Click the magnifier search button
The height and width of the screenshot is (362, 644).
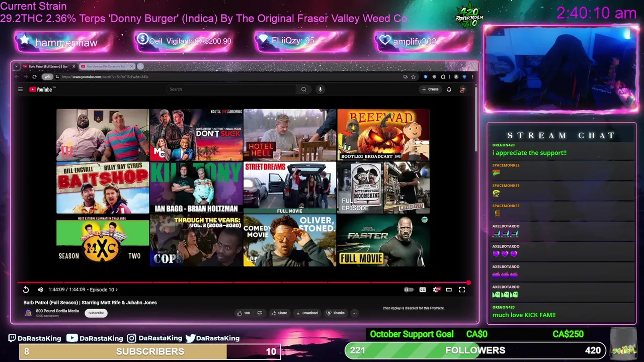click(303, 89)
